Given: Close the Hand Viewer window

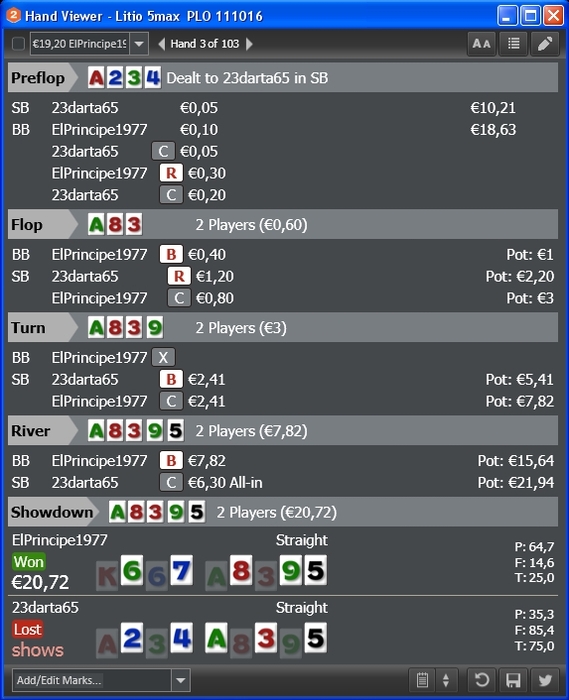Looking at the screenshot, I should [x=554, y=16].
